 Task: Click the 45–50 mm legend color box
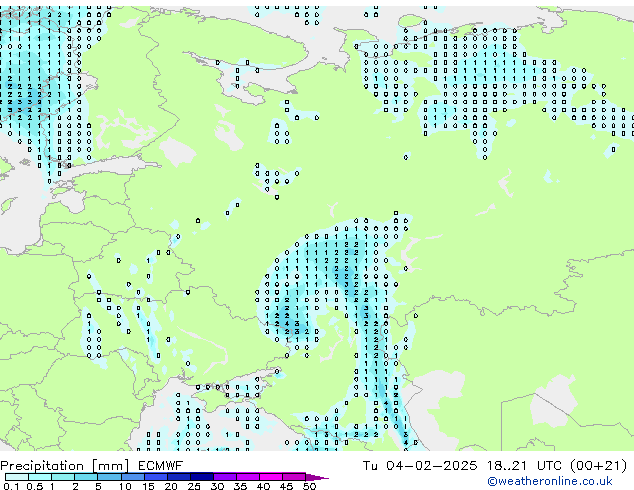click(x=294, y=477)
